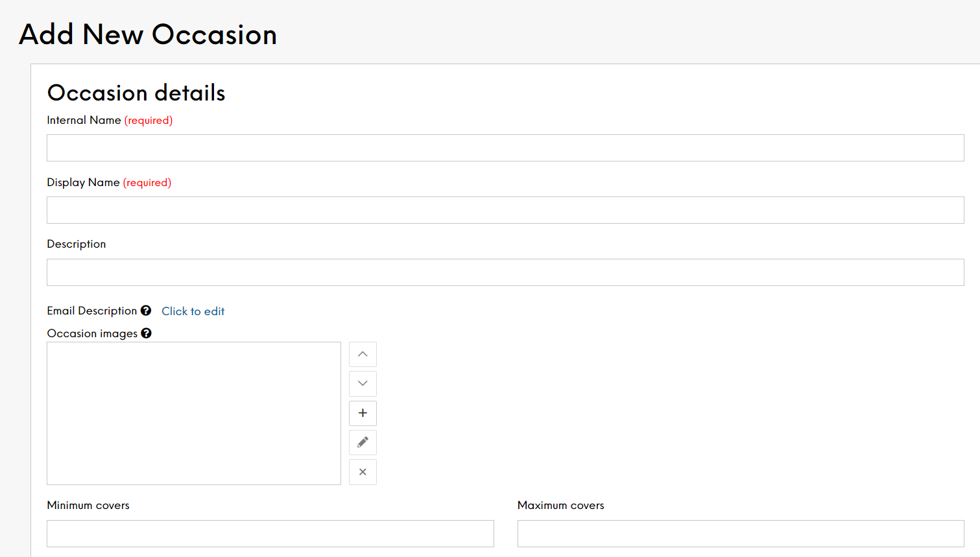The width and height of the screenshot is (980, 557).
Task: Show help for Email Description
Action: tap(146, 311)
